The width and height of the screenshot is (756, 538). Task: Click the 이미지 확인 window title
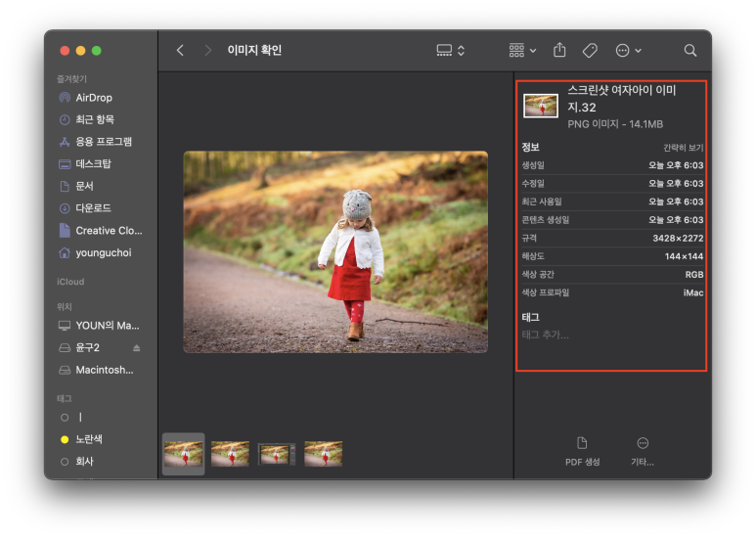[254, 50]
